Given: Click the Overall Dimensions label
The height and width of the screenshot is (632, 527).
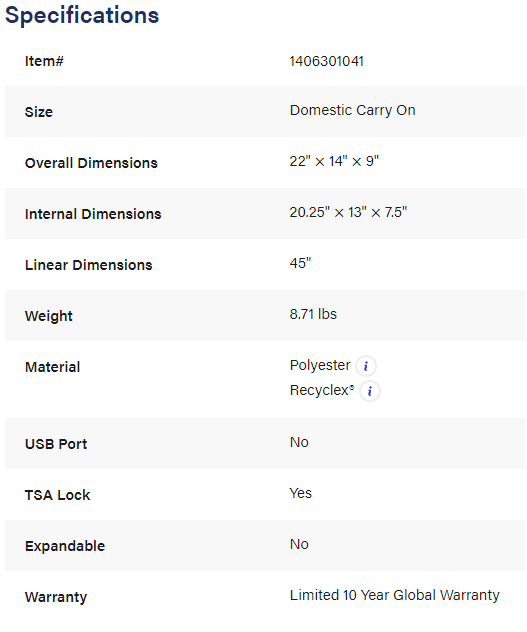Looking at the screenshot, I should click(x=91, y=163).
